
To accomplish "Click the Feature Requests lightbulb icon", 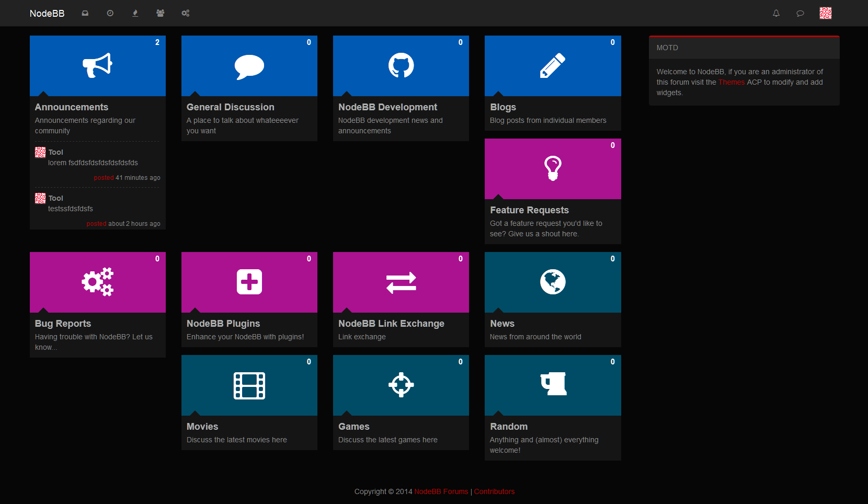I will coord(553,168).
